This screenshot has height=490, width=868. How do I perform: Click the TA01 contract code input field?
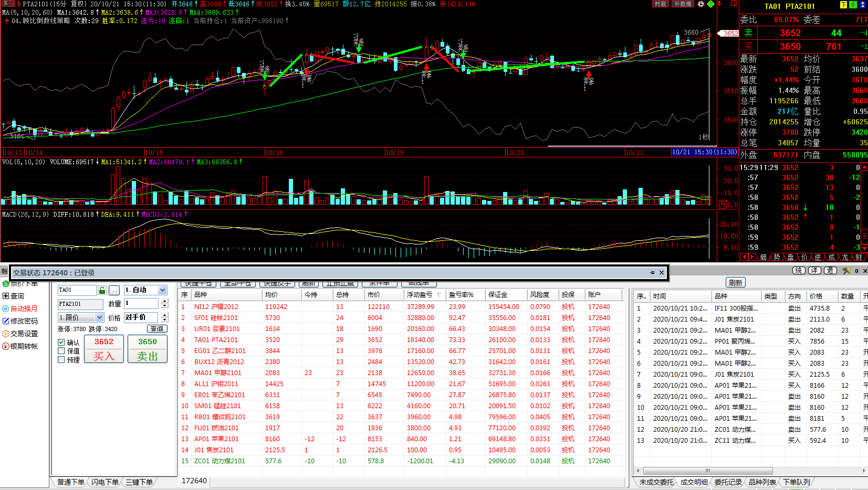[x=77, y=290]
